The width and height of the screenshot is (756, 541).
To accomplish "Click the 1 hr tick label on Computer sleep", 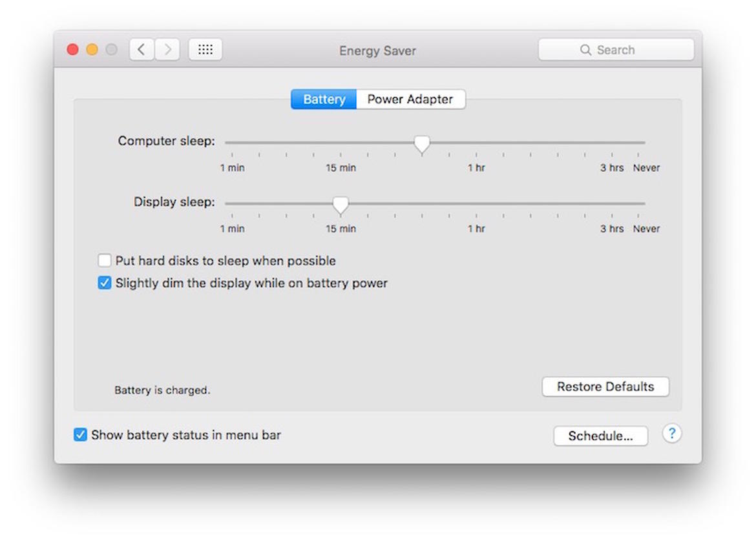I will coord(476,167).
